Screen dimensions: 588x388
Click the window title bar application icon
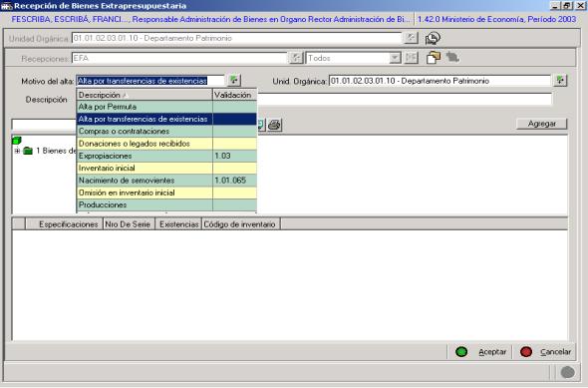6,6
